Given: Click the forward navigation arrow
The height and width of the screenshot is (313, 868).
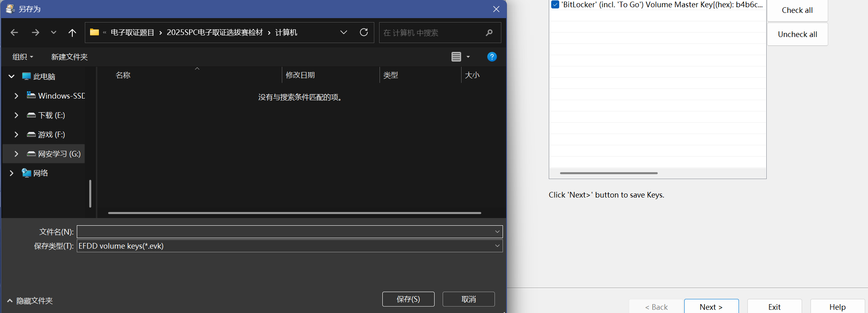Looking at the screenshot, I should (x=35, y=33).
